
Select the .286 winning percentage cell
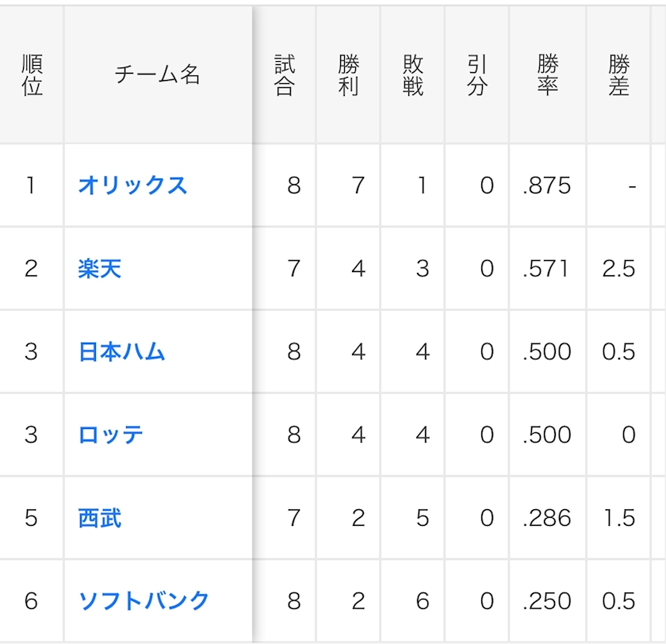click(547, 518)
